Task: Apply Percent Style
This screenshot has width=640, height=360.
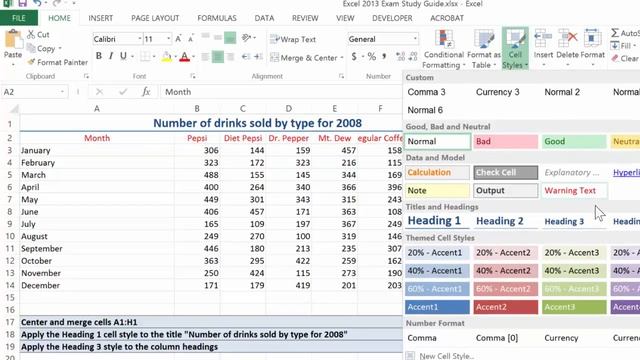Action: 371,57
